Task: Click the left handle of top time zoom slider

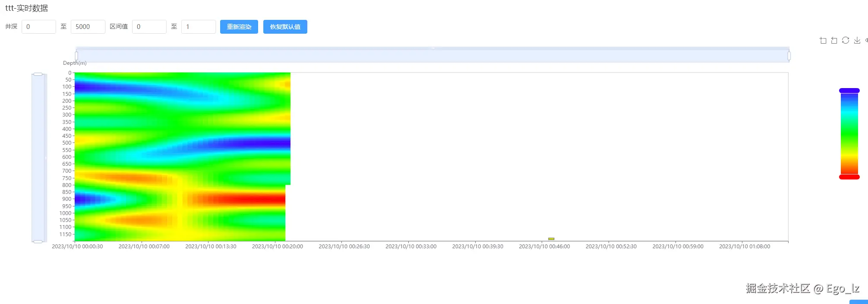Action: [x=76, y=56]
